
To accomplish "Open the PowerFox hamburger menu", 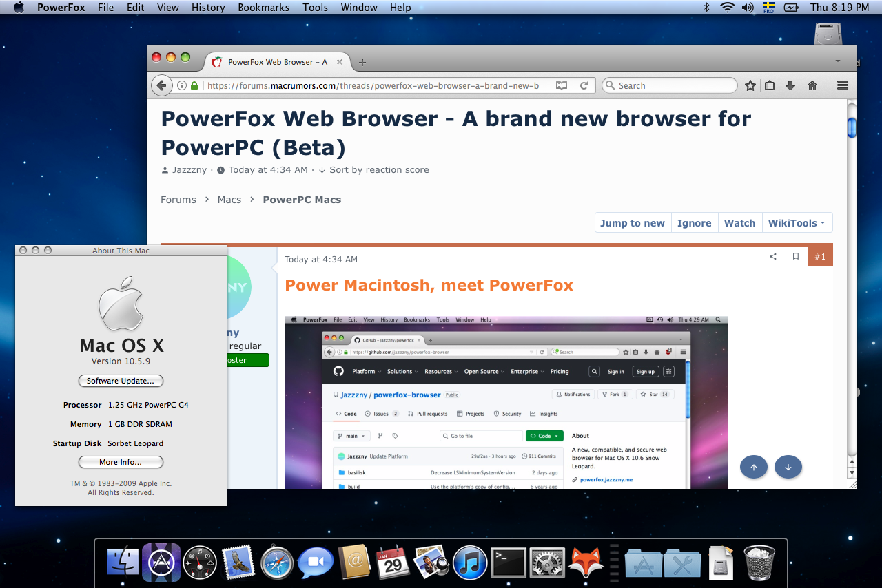I will pyautogui.click(x=842, y=85).
